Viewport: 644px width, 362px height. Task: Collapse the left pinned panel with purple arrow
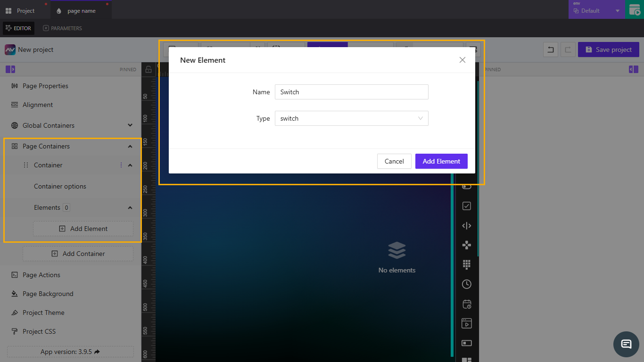point(10,69)
